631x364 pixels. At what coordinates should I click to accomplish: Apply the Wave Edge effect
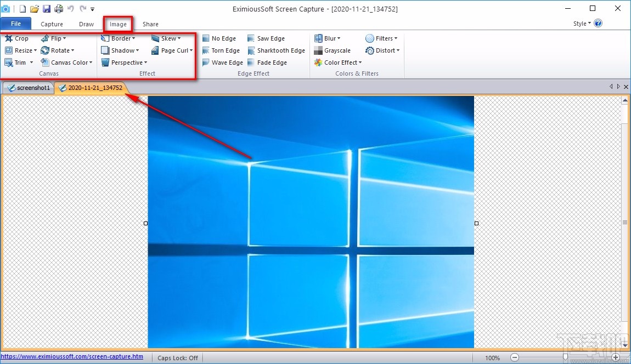click(223, 62)
